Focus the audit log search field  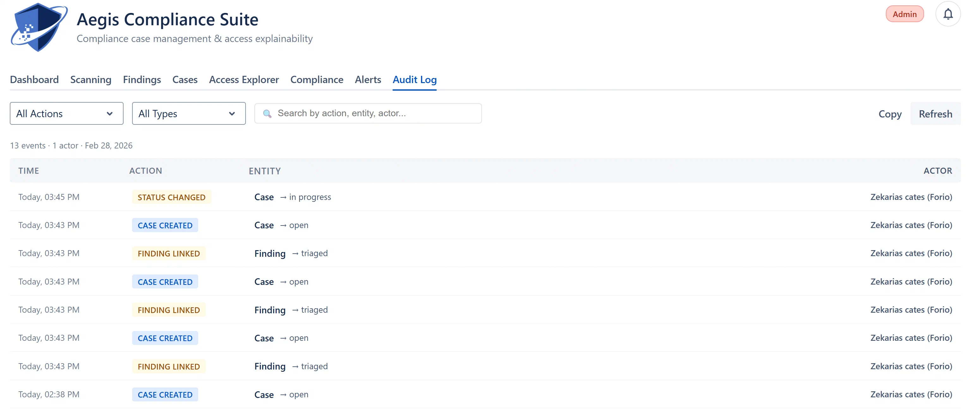(x=368, y=113)
